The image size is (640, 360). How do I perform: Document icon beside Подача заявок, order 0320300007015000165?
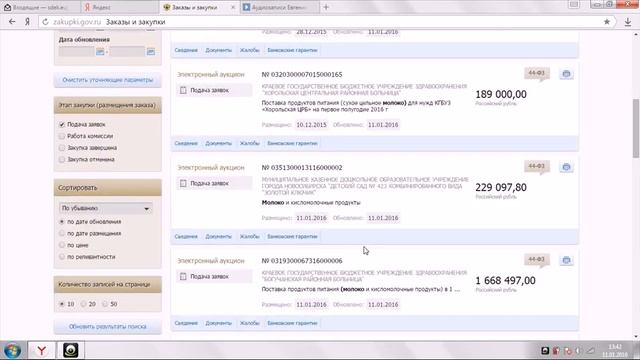click(x=183, y=90)
